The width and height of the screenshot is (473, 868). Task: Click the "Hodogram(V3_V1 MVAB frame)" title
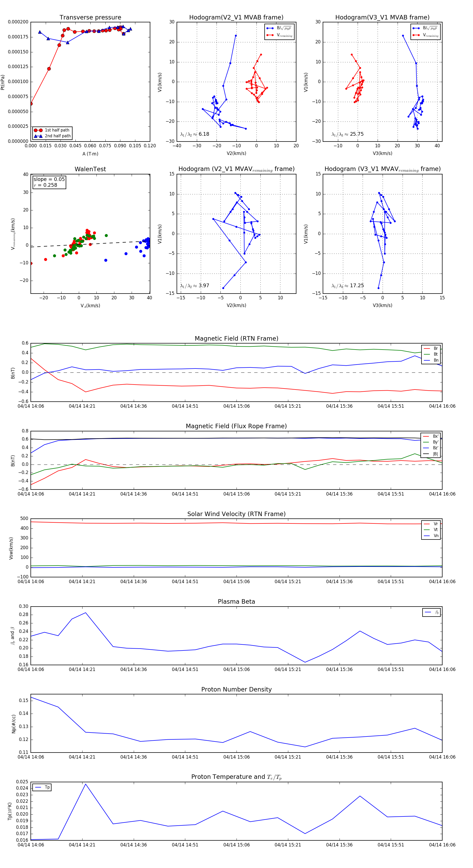(x=382, y=18)
